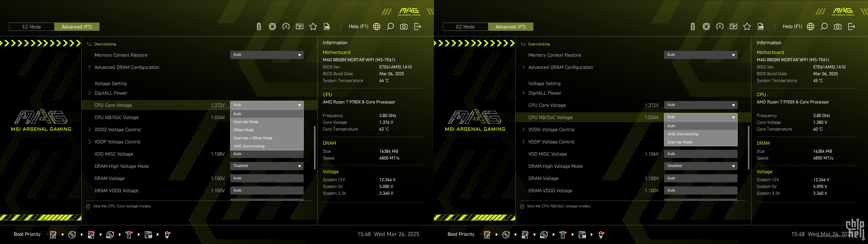Screen dimensions: 868x244
Task: Click DRAM Voltage field in left panel
Action: [x=267, y=178]
